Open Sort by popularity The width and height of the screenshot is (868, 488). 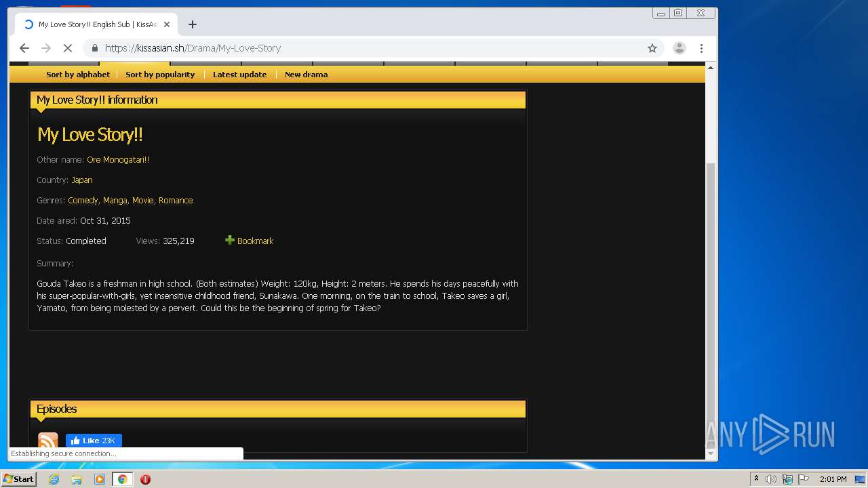coord(160,75)
